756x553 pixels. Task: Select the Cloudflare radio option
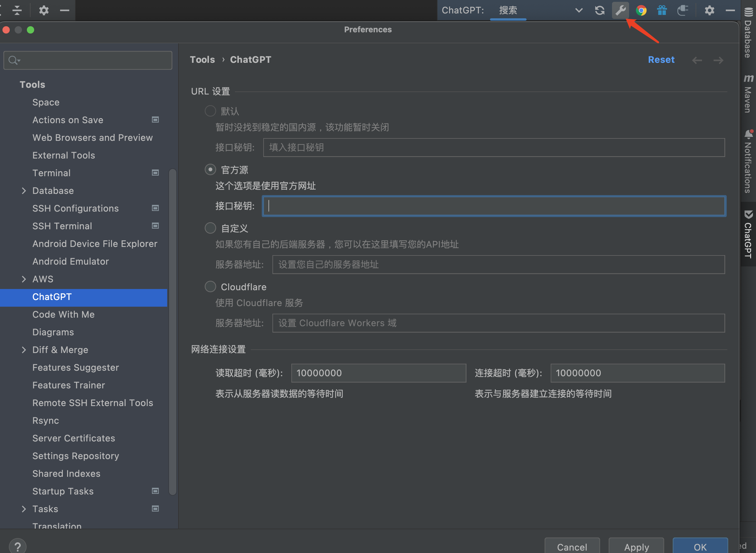coord(210,287)
